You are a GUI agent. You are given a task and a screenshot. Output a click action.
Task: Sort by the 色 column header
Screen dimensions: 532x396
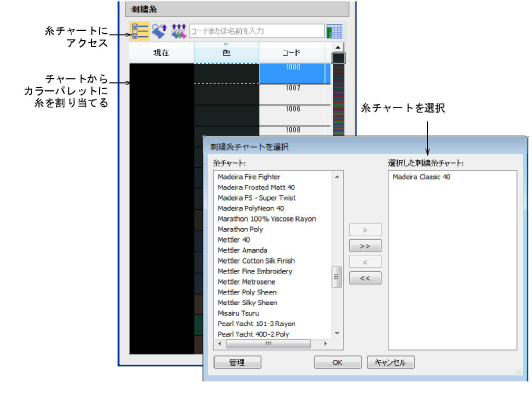[x=227, y=53]
